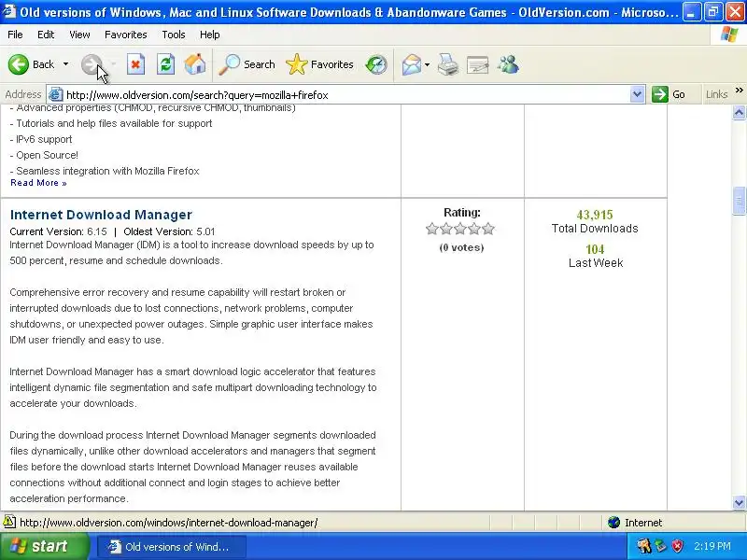Click the Oldest Version: 5.01 text

[169, 231]
